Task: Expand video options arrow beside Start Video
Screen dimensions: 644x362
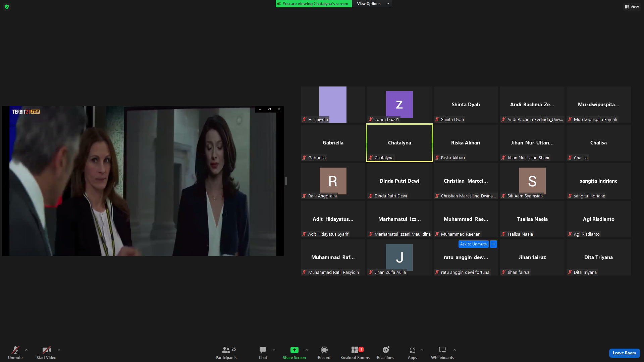Action: pos(59,350)
